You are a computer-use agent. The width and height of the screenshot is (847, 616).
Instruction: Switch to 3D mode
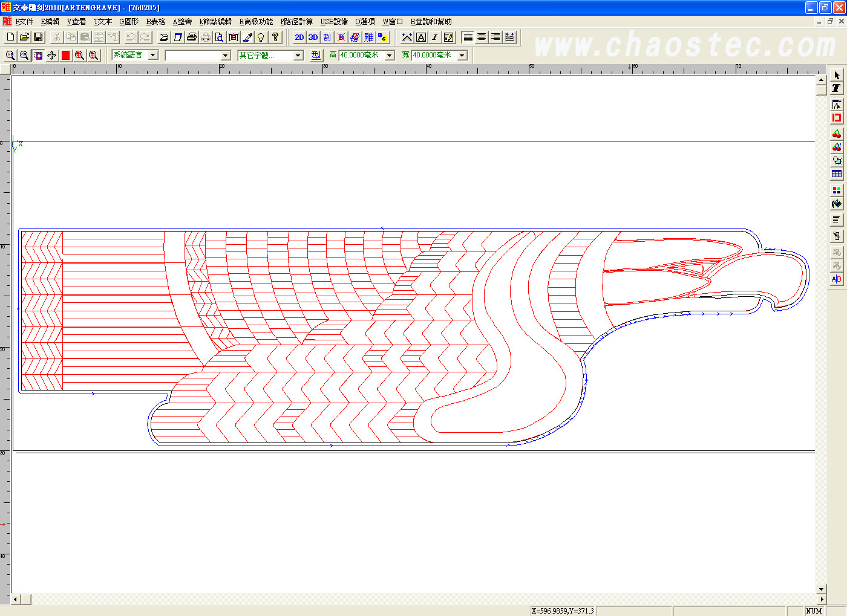(x=313, y=37)
